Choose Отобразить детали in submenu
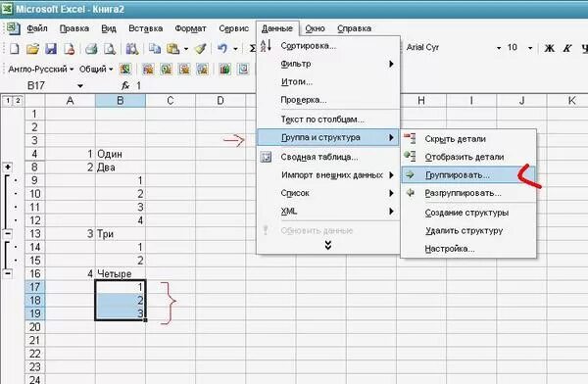The image size is (588, 384). 468,157
